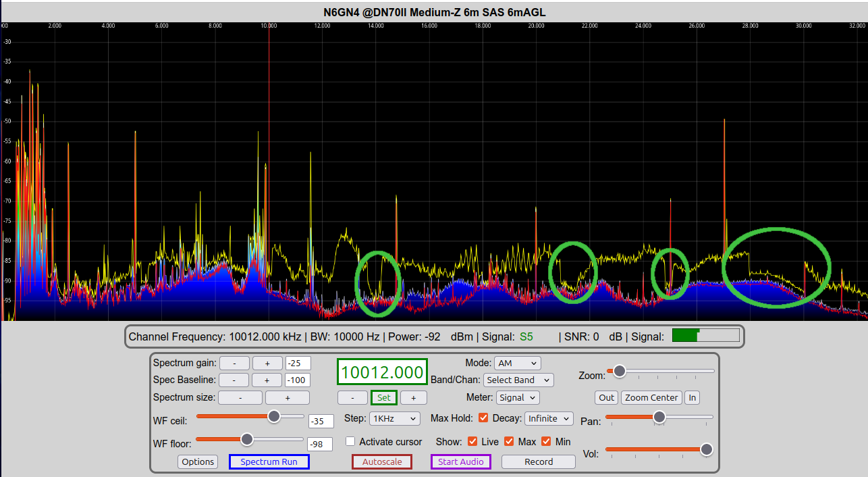Click the 10012.000 frequency input field
Screen dimensions: 868x477
[x=382, y=372]
